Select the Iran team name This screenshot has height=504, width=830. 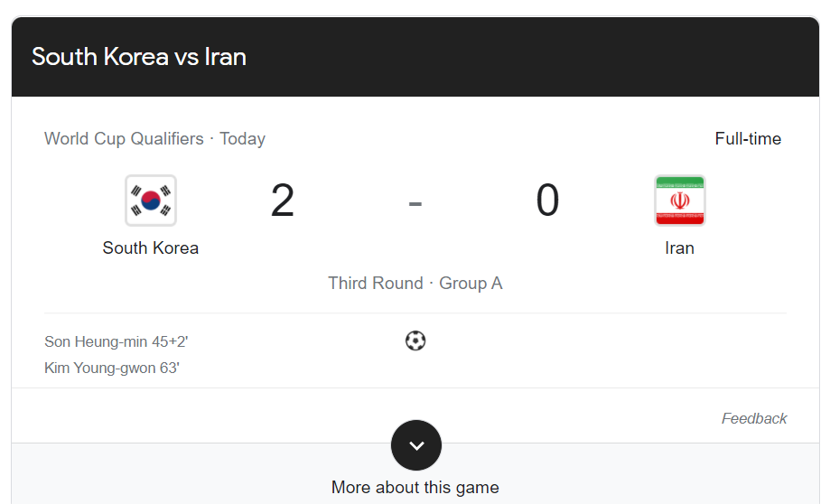[x=679, y=247]
